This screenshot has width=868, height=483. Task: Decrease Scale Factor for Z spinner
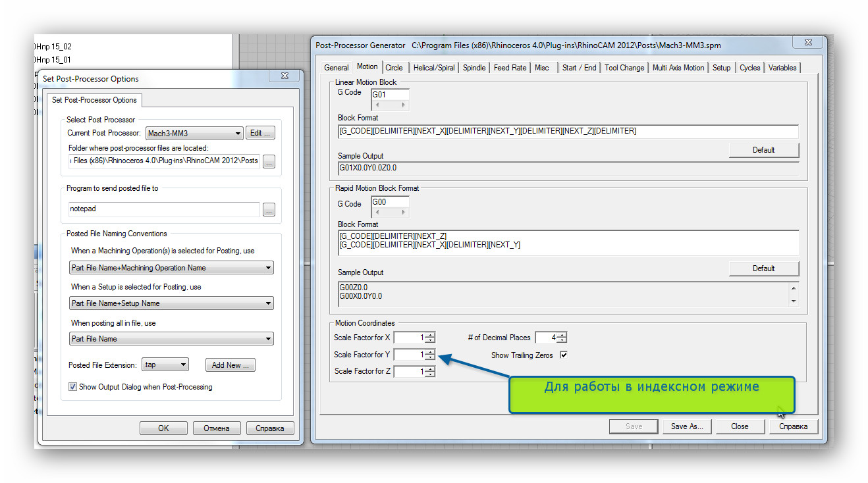click(x=430, y=374)
